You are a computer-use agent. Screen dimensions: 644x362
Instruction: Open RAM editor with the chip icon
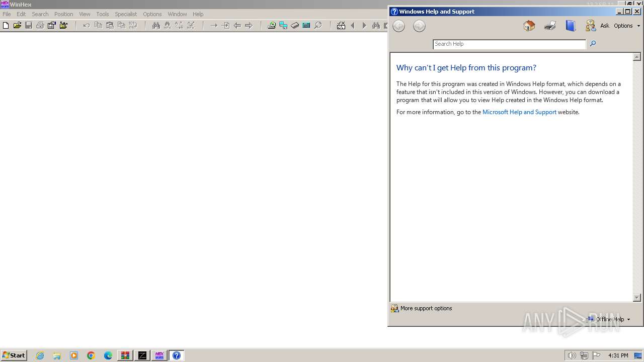click(x=295, y=25)
